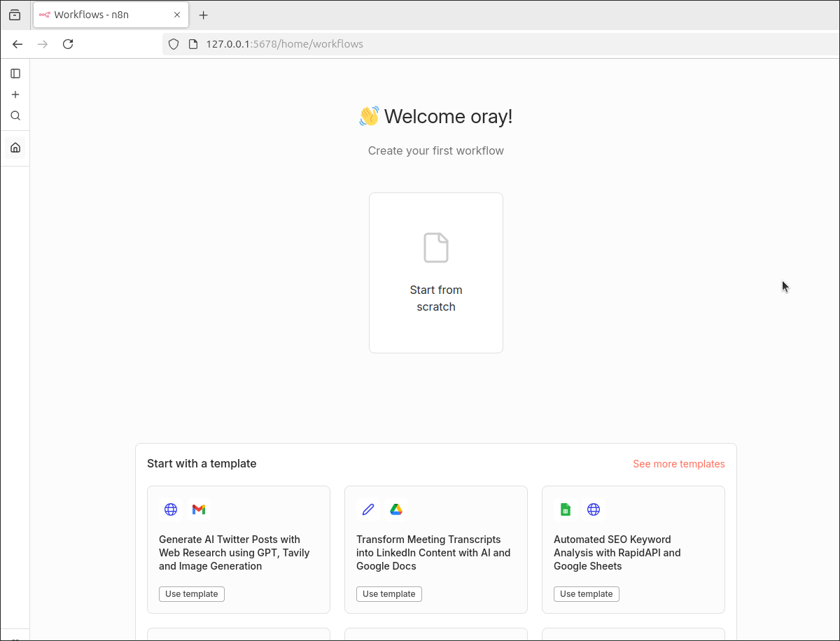This screenshot has width=840, height=641.
Task: Click the pencil icon on Meeting Transcripts template
Action: click(368, 509)
